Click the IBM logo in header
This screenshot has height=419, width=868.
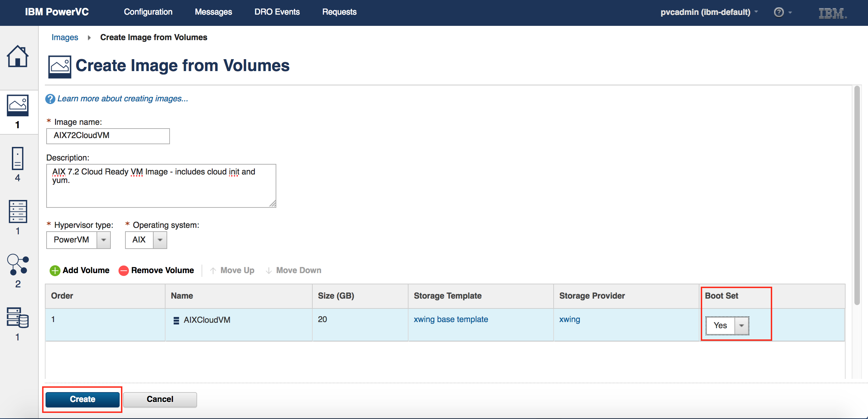pos(833,13)
